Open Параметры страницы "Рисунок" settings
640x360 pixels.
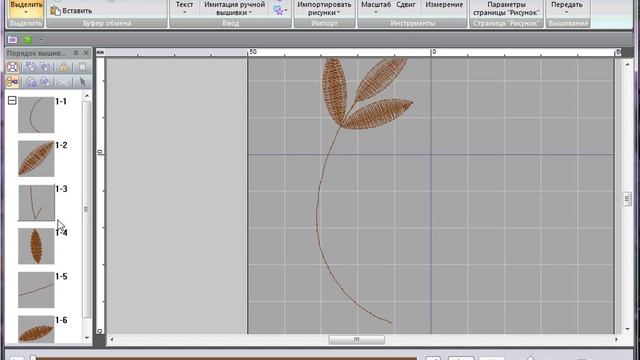506,8
